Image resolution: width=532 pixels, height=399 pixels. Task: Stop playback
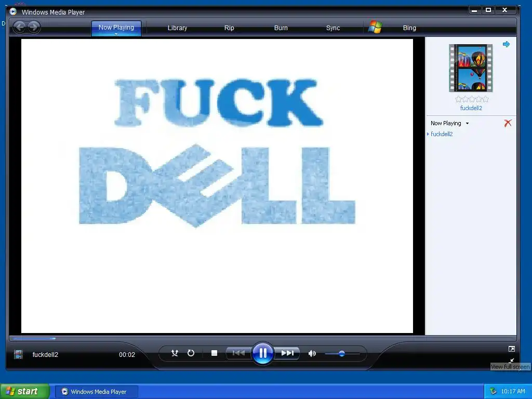coord(214,353)
